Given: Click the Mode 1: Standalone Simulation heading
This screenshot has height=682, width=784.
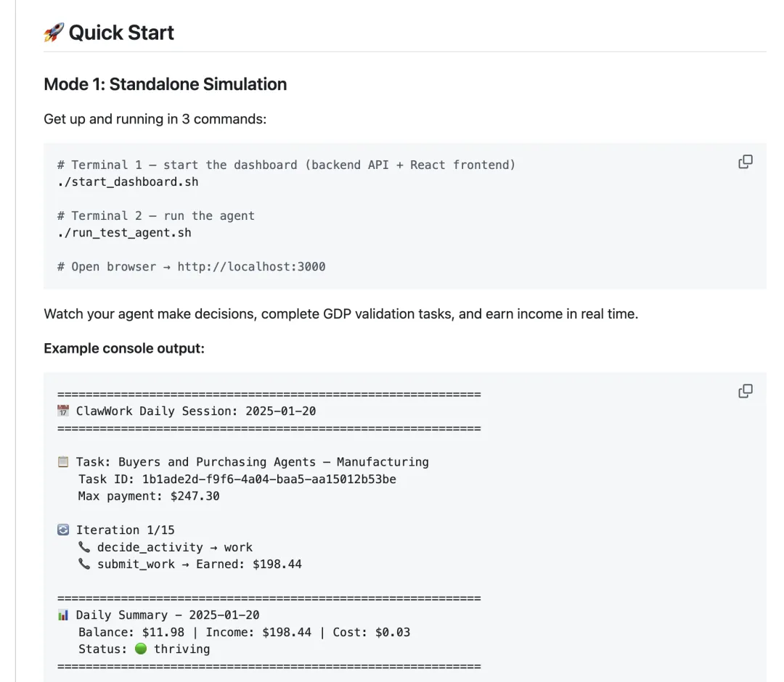Looking at the screenshot, I should point(165,84).
